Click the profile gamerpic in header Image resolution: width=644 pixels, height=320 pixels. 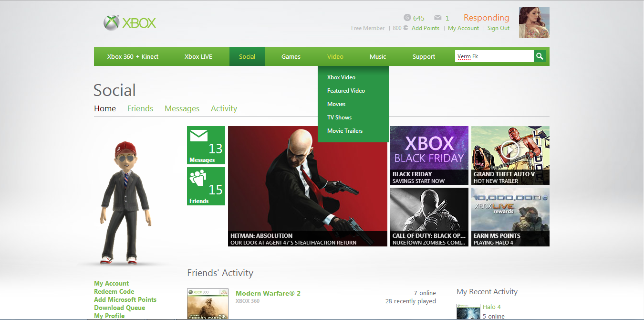pos(534,22)
